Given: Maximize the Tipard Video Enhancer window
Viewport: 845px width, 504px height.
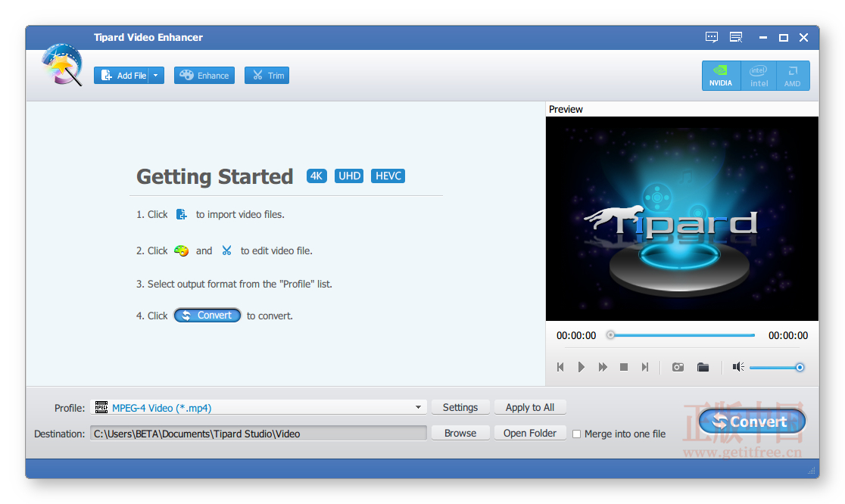Looking at the screenshot, I should [x=784, y=38].
